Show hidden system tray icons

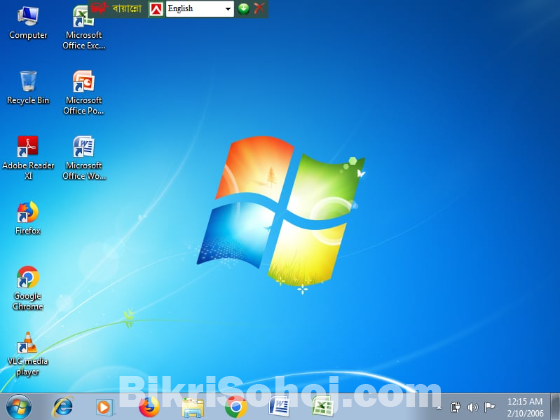click(439, 407)
